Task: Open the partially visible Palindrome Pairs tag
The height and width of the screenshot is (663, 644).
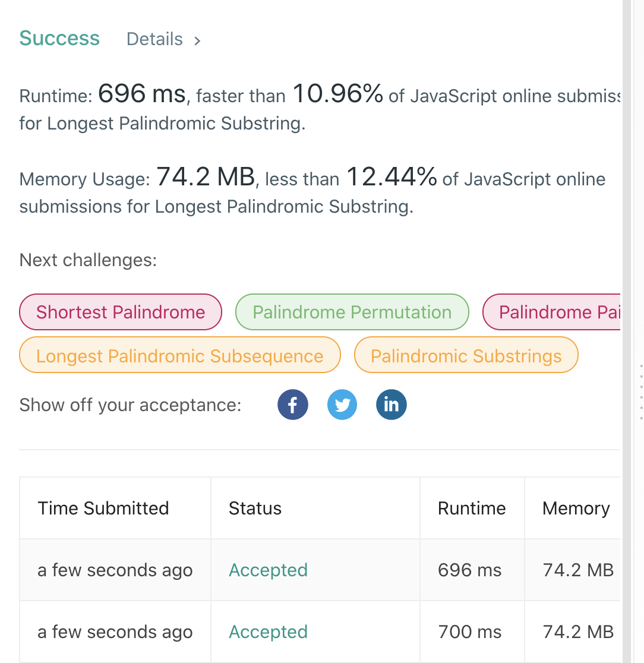Action: [x=553, y=312]
